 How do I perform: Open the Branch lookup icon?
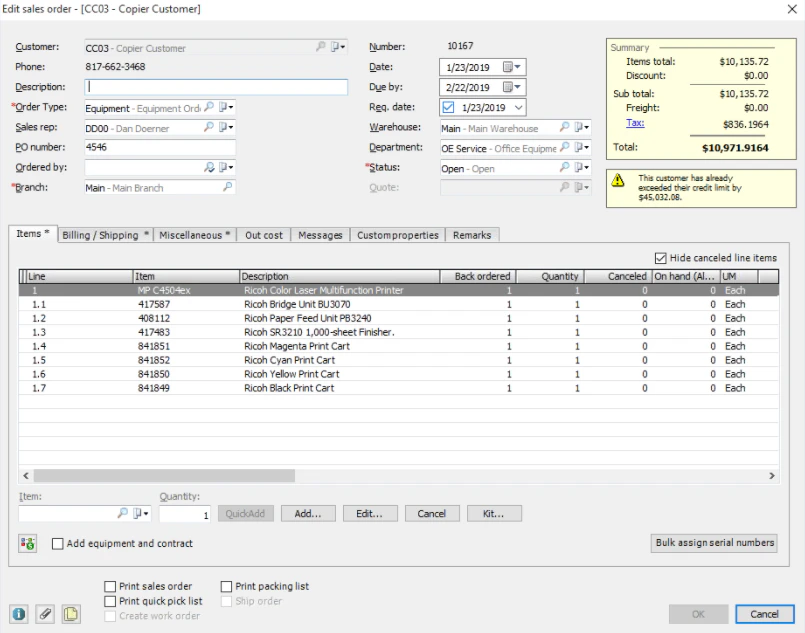[x=226, y=187]
